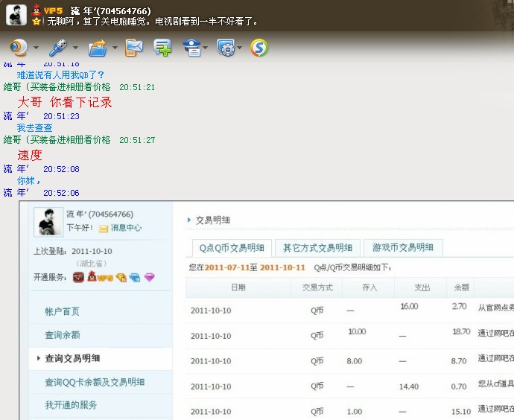Click the 交易明细 section heading arrow
The image size is (514, 420).
click(x=188, y=220)
